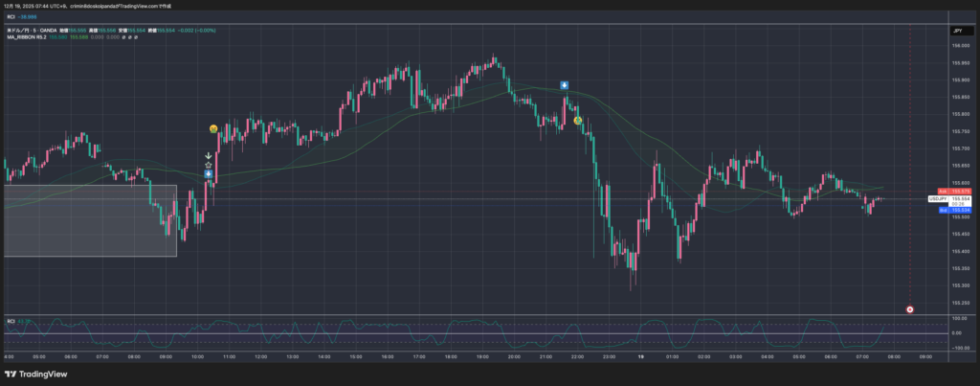Viewport: 980px width, 386px height.
Task: Open the JPY currency selector on price axis
Action: pos(956,31)
